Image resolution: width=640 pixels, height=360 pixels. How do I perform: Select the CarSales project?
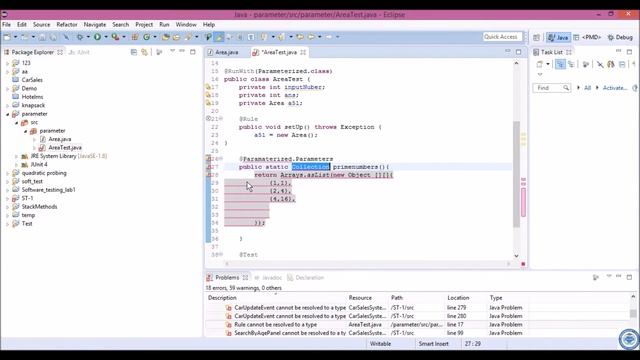[x=32, y=80]
